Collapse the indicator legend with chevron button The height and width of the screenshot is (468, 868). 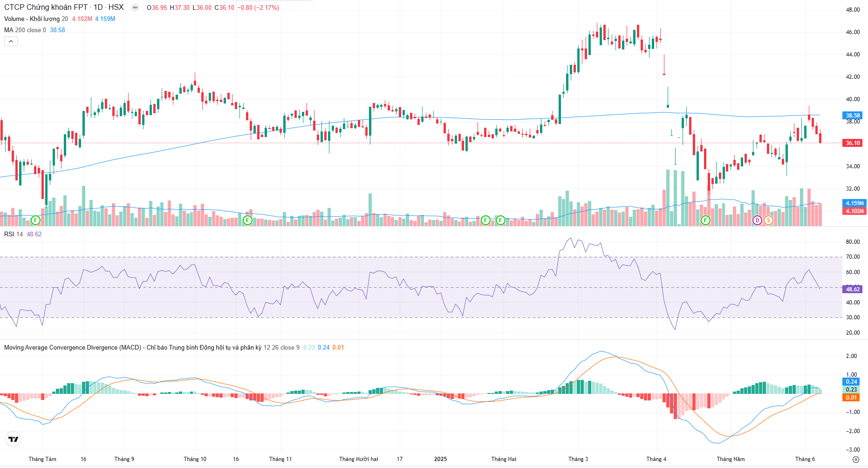click(x=11, y=41)
